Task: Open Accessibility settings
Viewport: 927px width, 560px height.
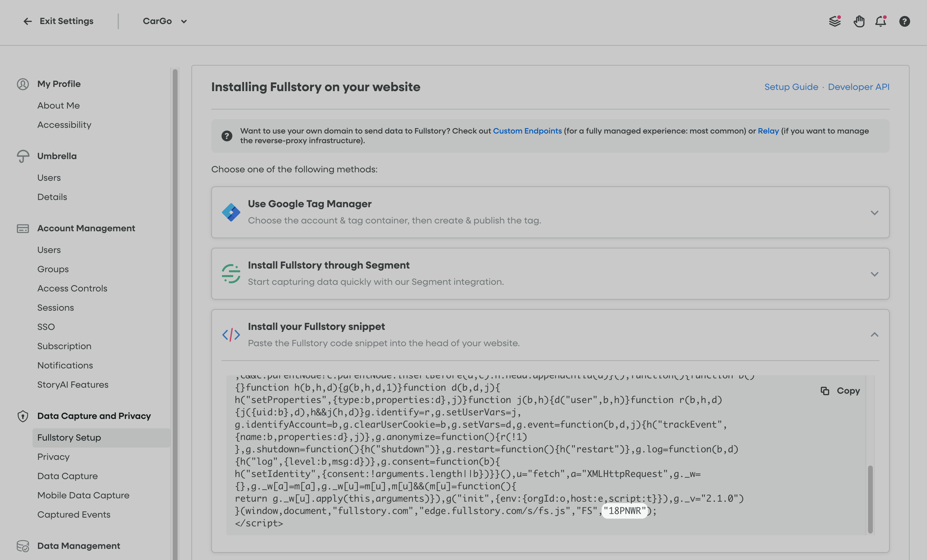Action: tap(64, 125)
